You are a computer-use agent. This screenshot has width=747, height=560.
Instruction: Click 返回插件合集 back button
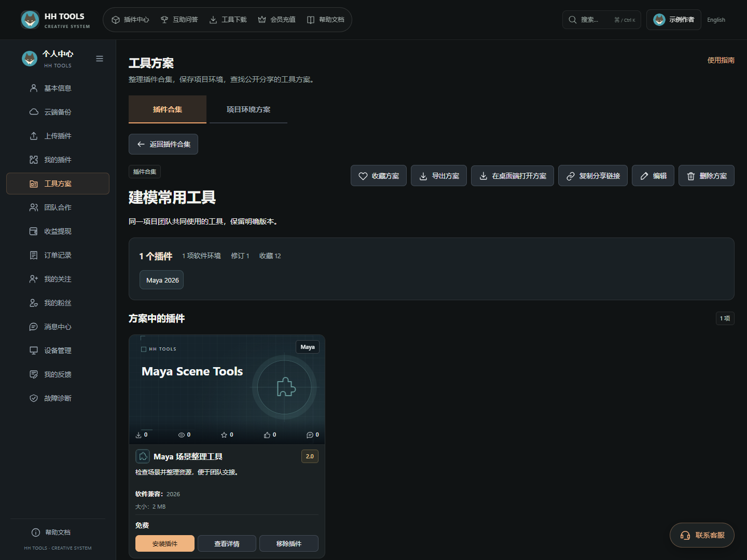click(163, 144)
